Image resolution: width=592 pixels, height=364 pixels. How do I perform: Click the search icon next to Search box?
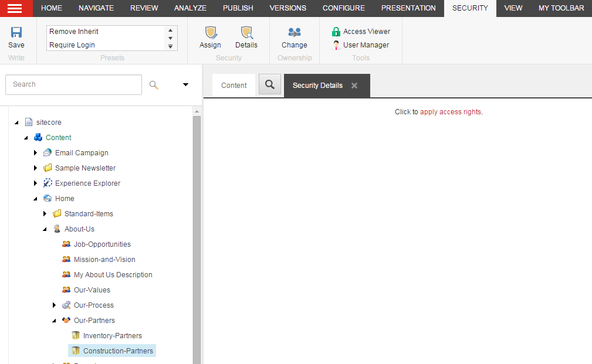[154, 85]
